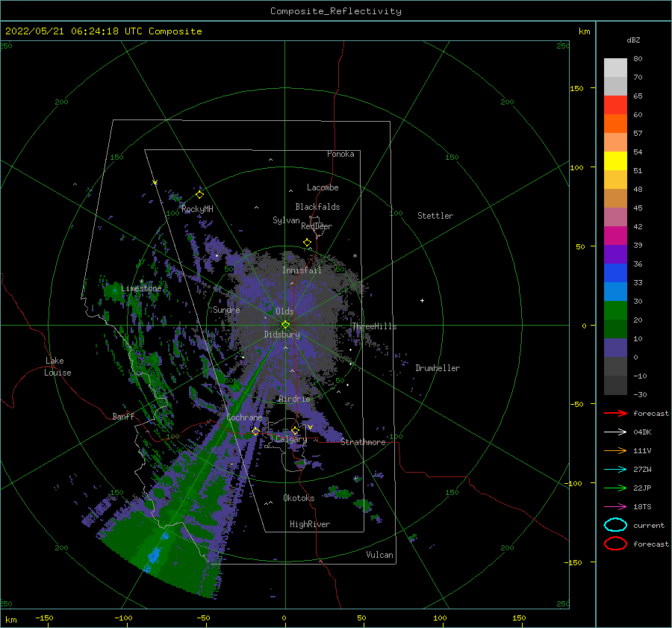This screenshot has width=672, height=628.
Task: Click the Composite_Reflectivity title
Action: pyautogui.click(x=336, y=11)
